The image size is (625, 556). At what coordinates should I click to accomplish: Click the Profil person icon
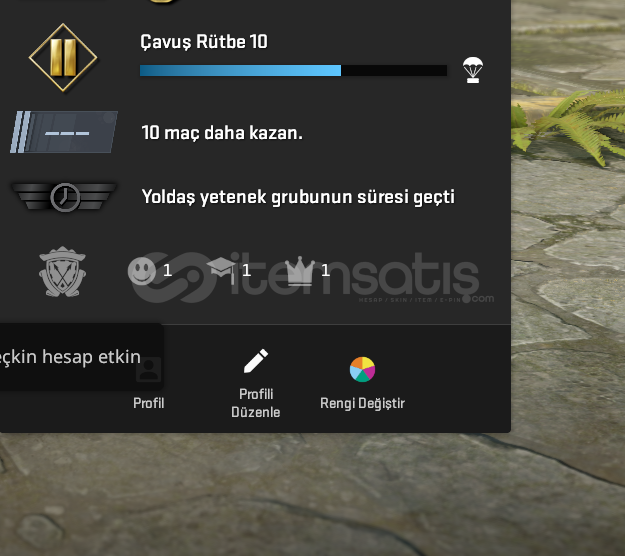tap(149, 369)
